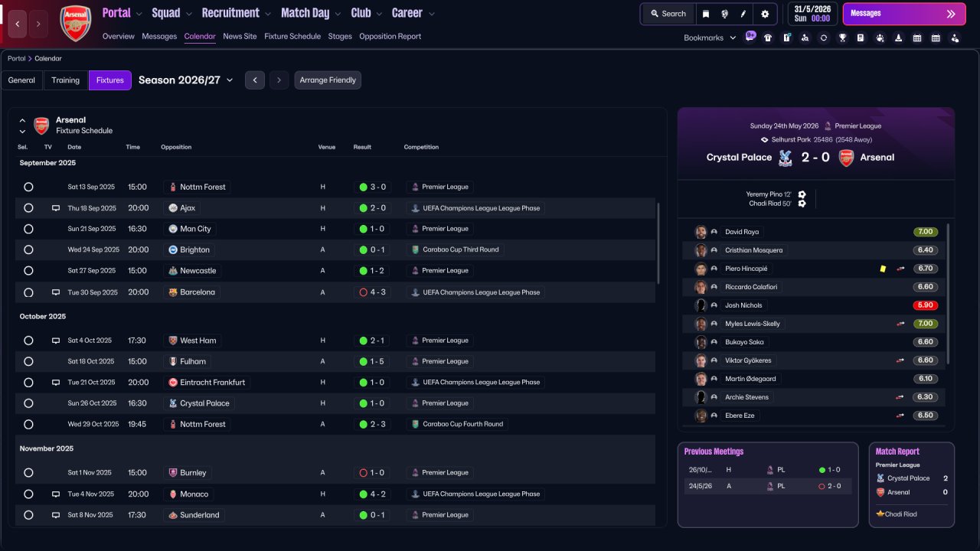Click the star icon beside Chadi Riad in Match Report
Viewport: 980px width, 551px height.
[x=880, y=514]
